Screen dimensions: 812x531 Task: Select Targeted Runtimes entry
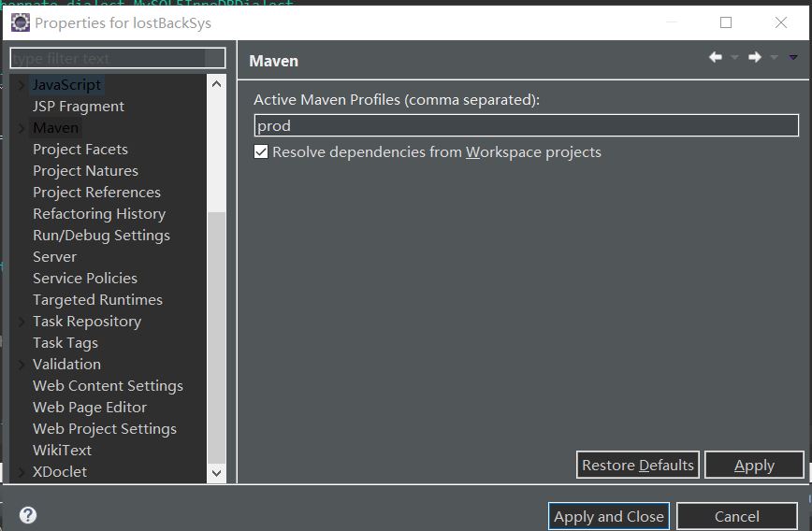coord(97,300)
